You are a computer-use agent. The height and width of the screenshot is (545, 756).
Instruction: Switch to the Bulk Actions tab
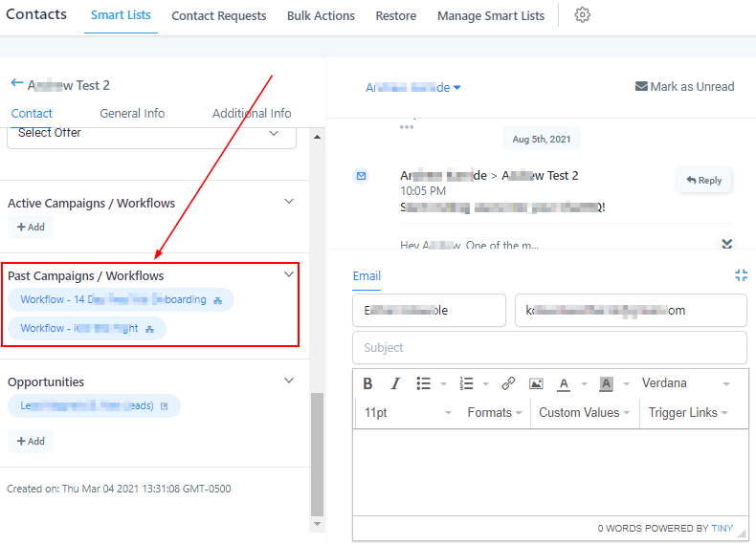(321, 16)
